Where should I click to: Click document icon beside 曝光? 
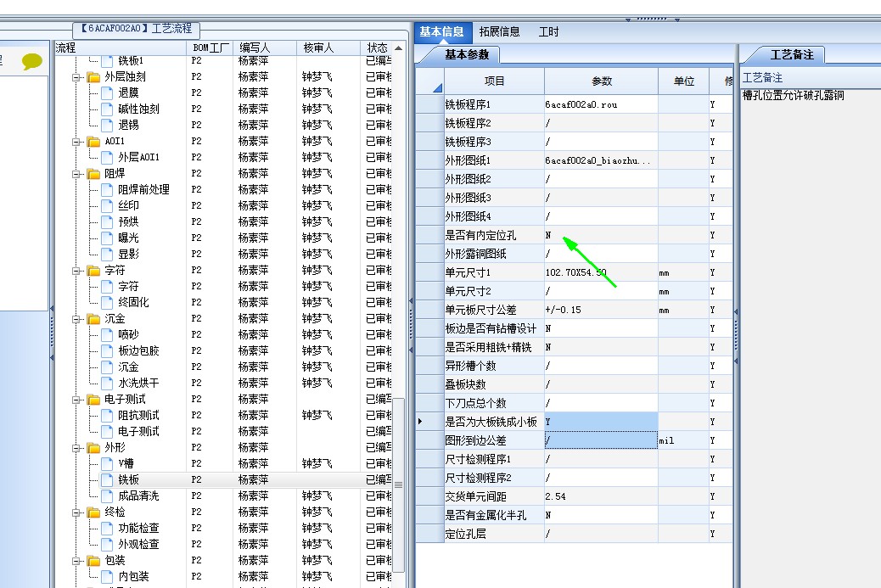coord(107,238)
